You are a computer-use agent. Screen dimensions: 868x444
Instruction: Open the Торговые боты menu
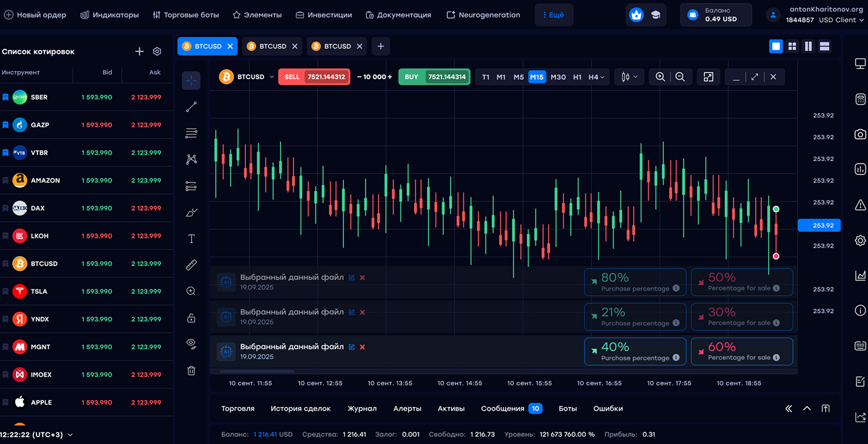tap(186, 15)
